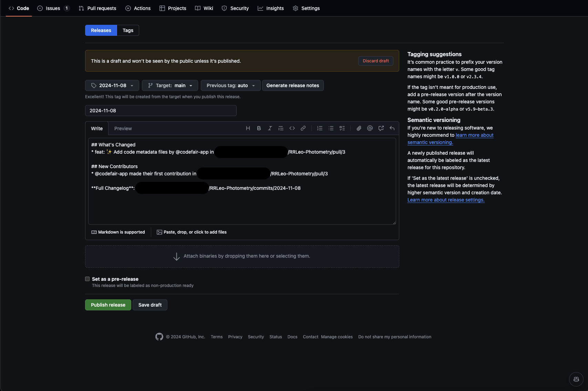Switch to the Preview tab of the editor

[x=123, y=128]
